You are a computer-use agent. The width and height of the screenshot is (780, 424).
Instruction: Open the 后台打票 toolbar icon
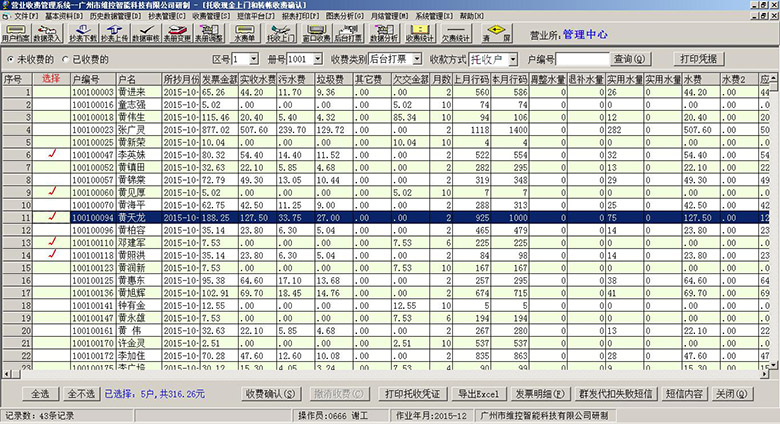[x=348, y=33]
